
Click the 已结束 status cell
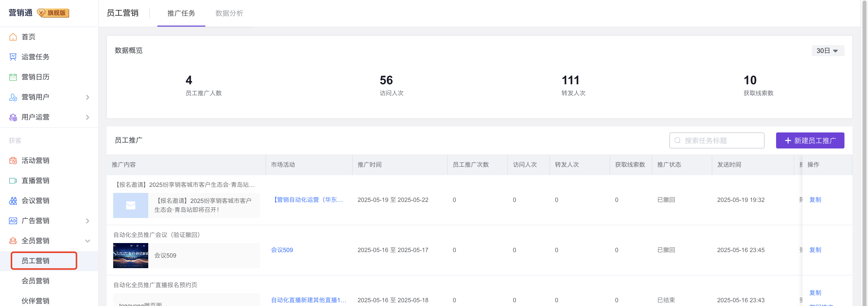666,300
